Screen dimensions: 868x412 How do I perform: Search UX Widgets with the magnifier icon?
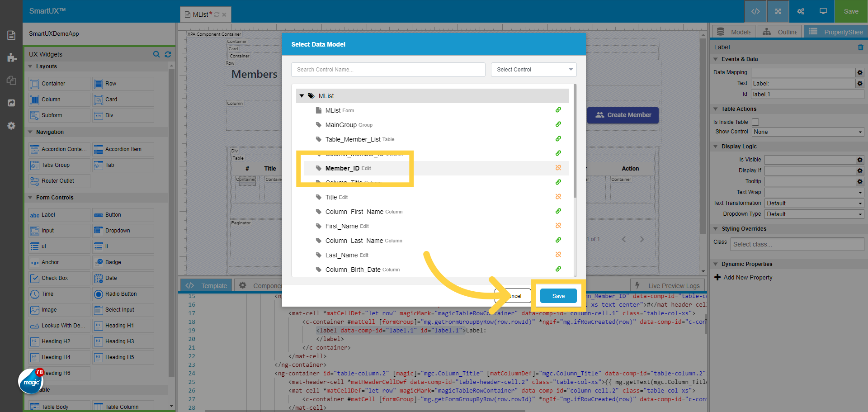point(156,54)
